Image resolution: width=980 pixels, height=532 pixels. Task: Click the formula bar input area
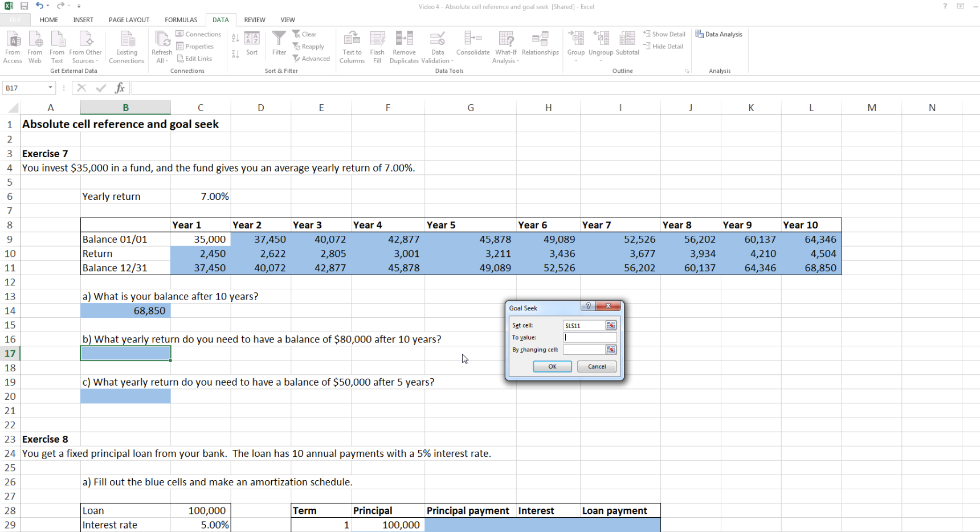point(556,88)
